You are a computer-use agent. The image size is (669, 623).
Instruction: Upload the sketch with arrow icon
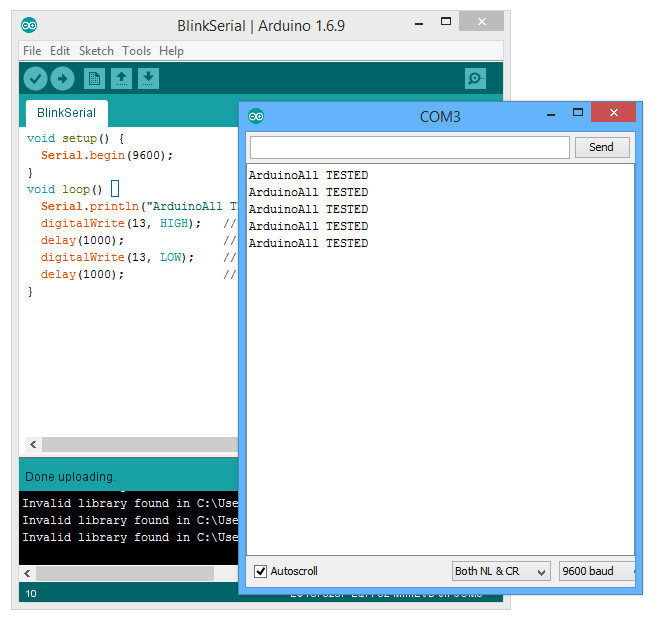pos(62,79)
